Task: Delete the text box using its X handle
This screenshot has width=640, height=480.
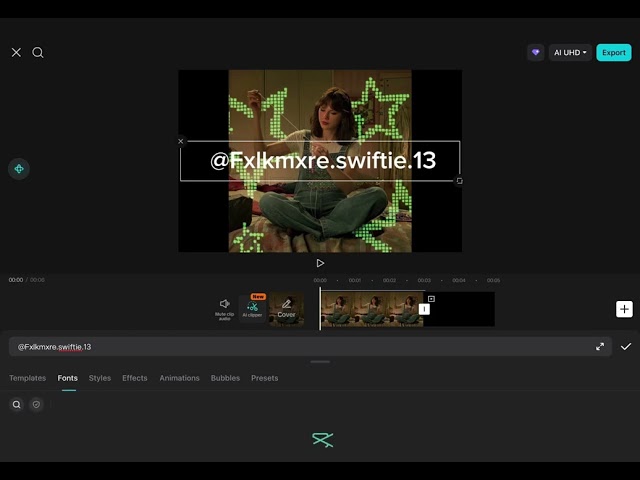Action: tap(181, 141)
